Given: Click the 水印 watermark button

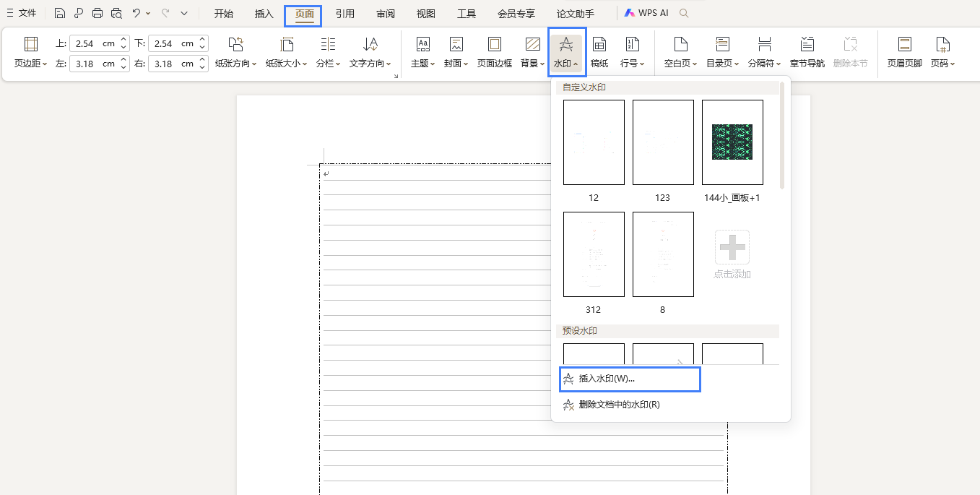Looking at the screenshot, I should coord(567,53).
